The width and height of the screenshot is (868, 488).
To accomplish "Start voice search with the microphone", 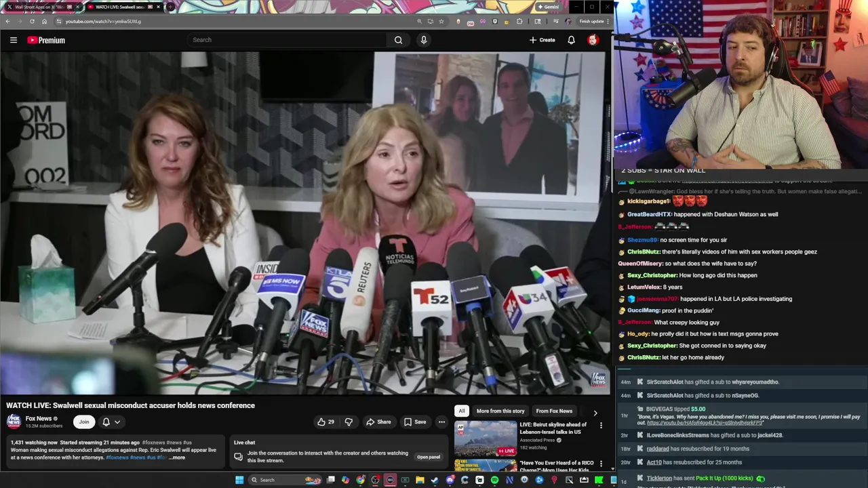I will click(x=424, y=40).
